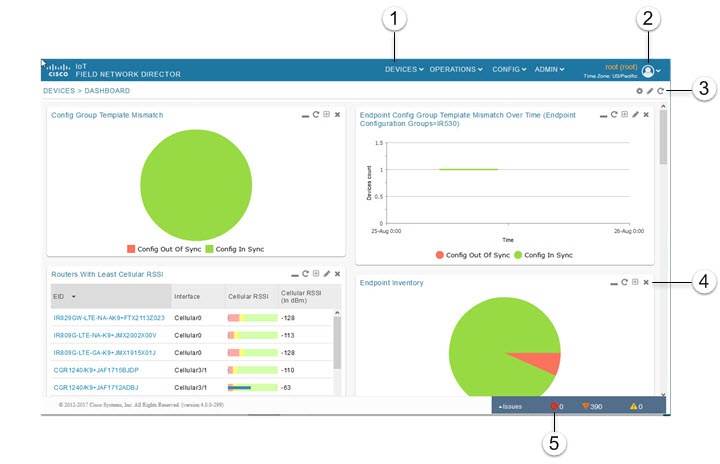Click RSSI bar for the -63 row
This screenshot has width=720, height=464.
[253, 388]
